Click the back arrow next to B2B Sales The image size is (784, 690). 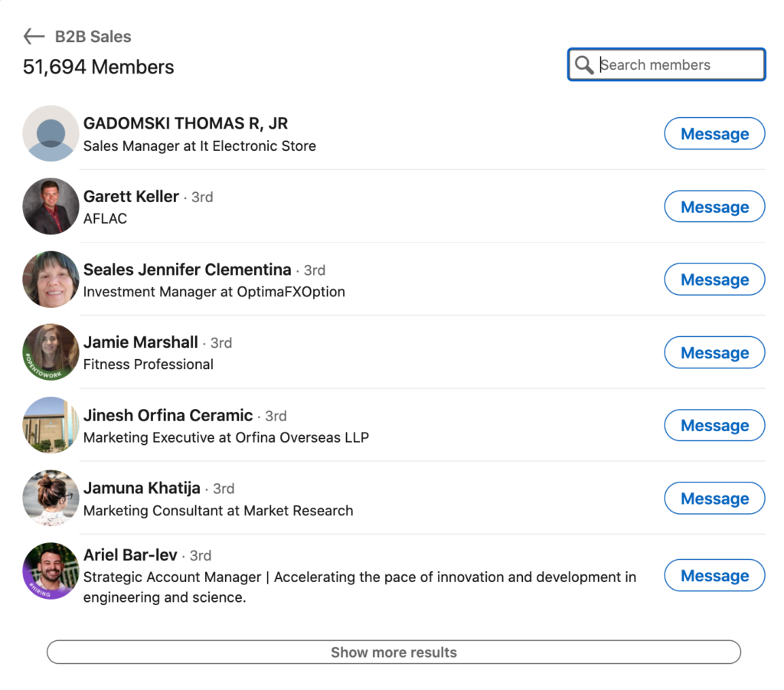34,36
